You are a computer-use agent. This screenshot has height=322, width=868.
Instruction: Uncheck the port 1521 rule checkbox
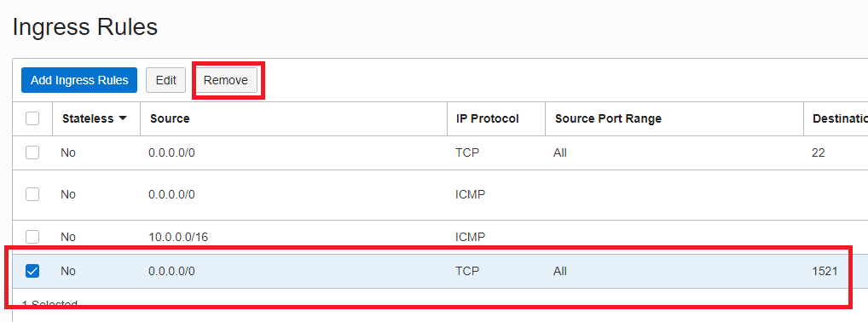[x=32, y=271]
